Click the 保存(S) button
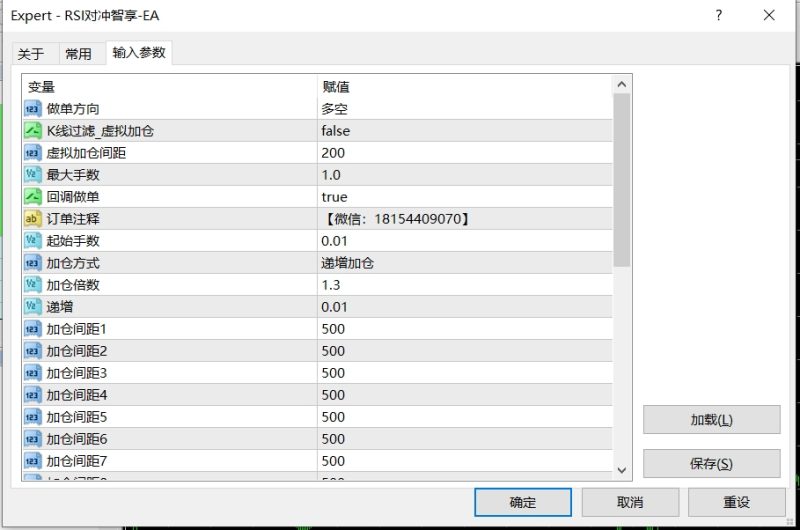Image resolution: width=800 pixels, height=530 pixels. pyautogui.click(x=711, y=464)
